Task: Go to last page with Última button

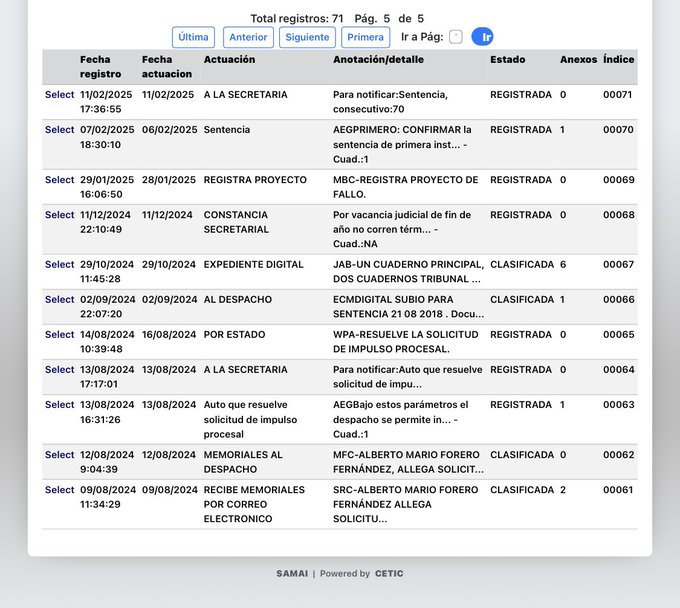Action: point(193,37)
